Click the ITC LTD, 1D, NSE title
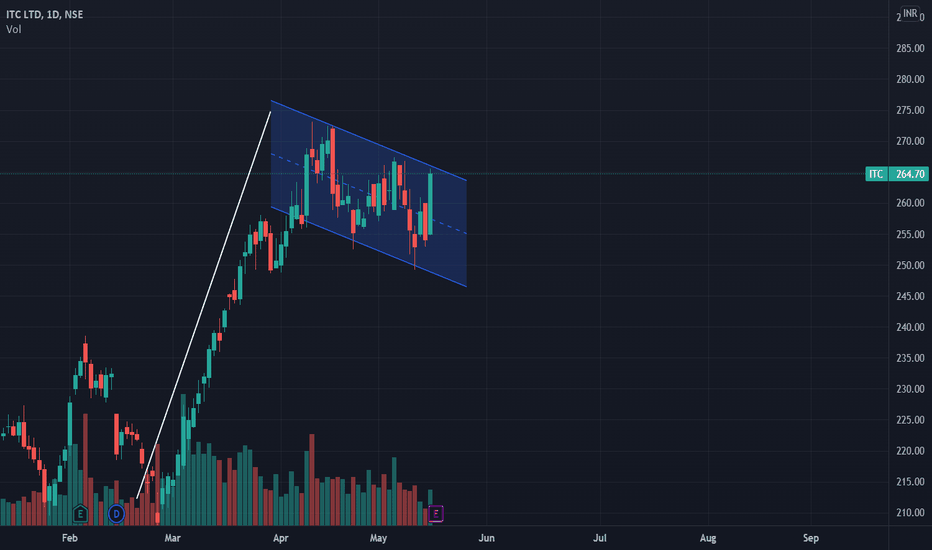 pos(45,14)
